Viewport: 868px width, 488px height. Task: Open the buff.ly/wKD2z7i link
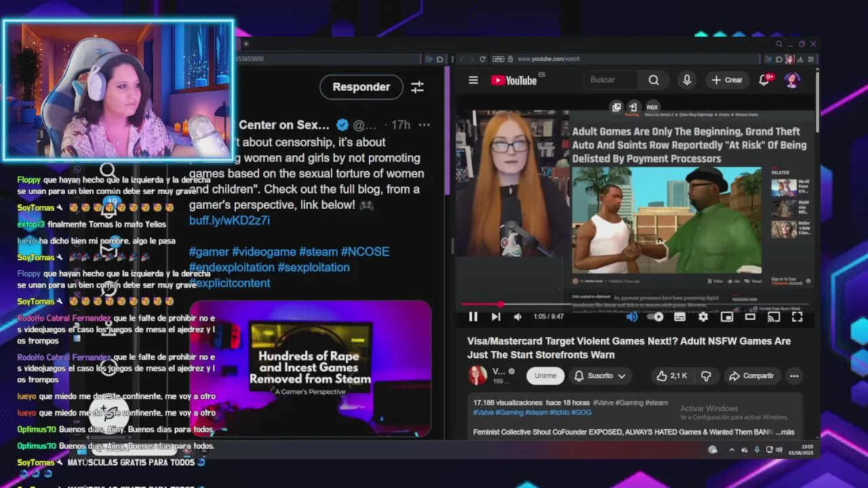pyautogui.click(x=229, y=220)
